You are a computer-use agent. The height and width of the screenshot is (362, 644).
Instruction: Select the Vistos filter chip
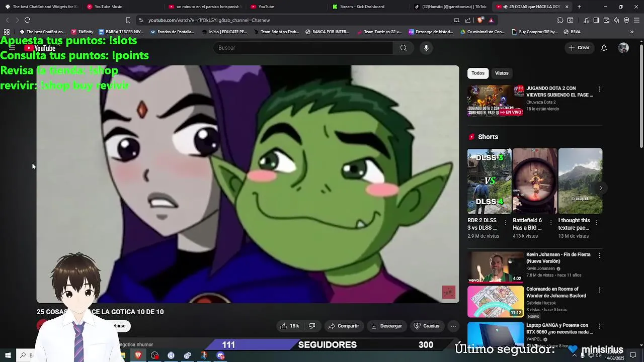click(502, 73)
